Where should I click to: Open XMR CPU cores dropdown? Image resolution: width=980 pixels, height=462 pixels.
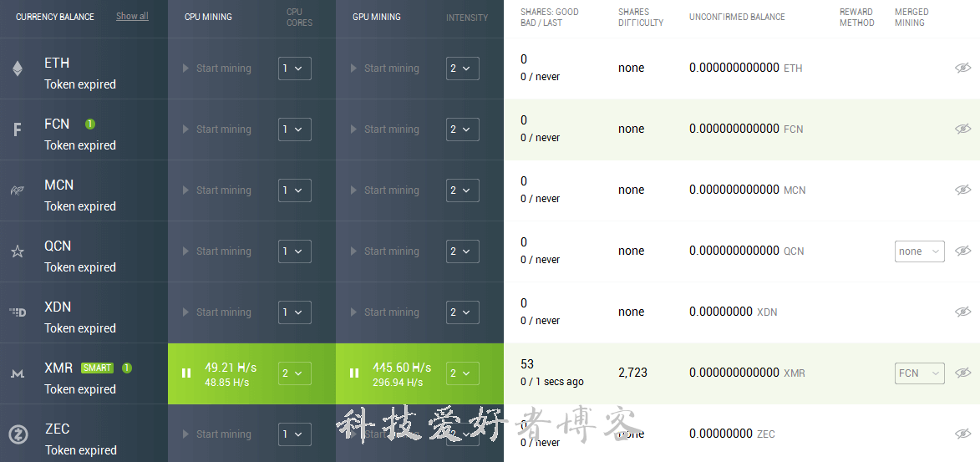pyautogui.click(x=295, y=373)
